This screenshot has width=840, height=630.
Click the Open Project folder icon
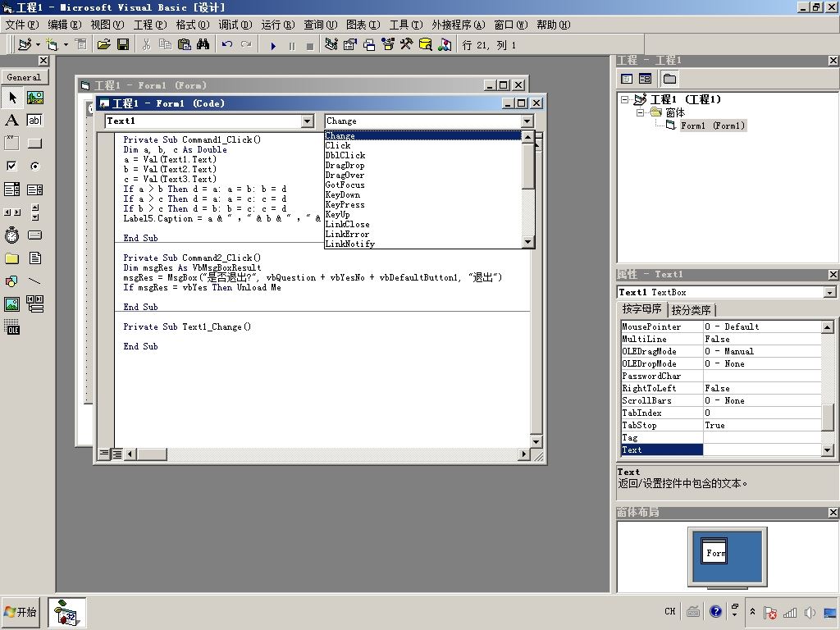tap(103, 44)
